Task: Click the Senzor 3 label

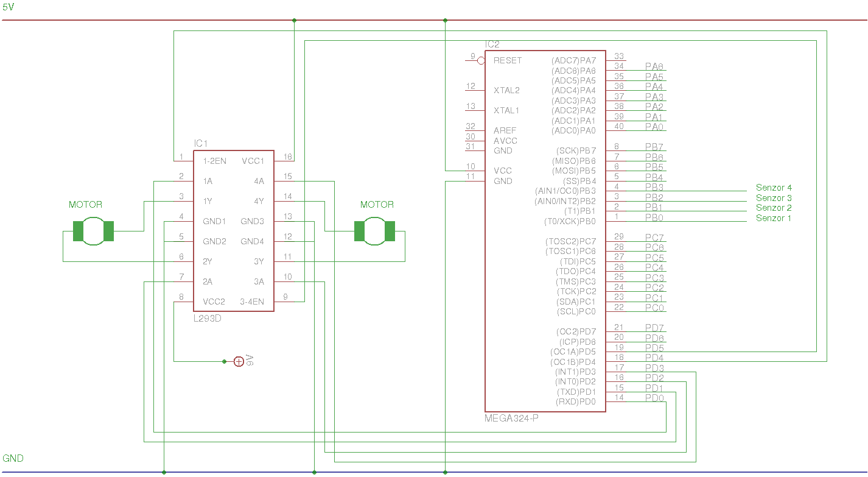Action: tap(774, 198)
